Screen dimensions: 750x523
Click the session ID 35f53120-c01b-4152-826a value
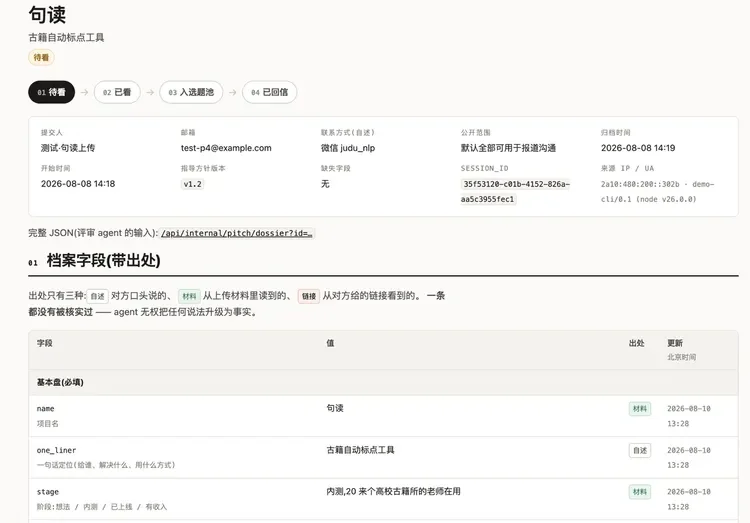coord(516,191)
